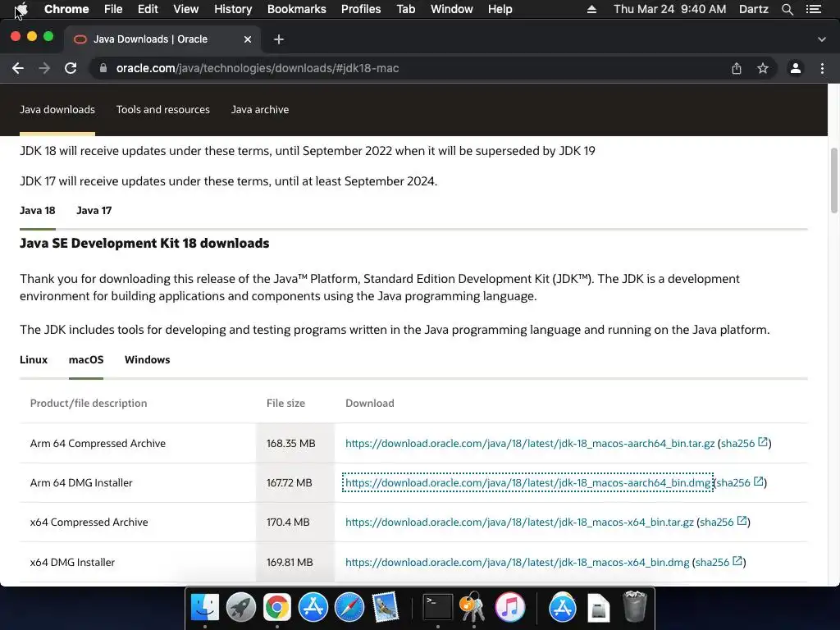Download the aarch64 tar.gz archive link
Viewport: 840px width, 630px height.
tap(530, 443)
